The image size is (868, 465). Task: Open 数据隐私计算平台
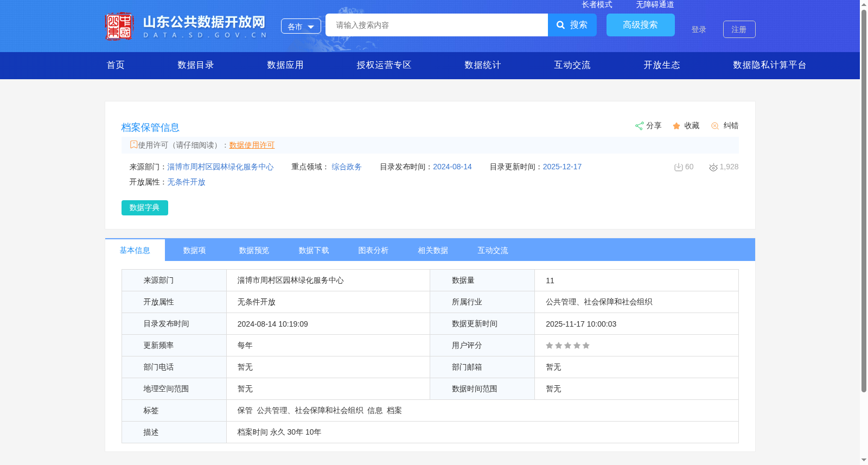click(x=770, y=65)
